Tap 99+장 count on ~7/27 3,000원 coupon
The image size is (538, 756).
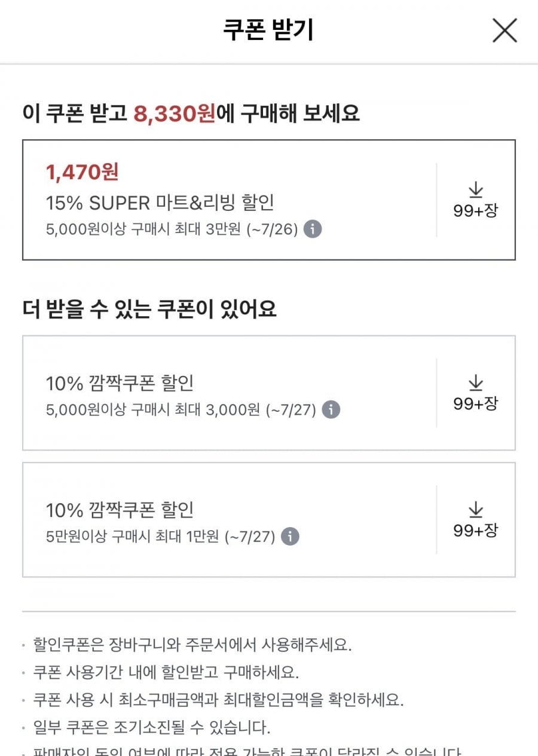point(475,403)
